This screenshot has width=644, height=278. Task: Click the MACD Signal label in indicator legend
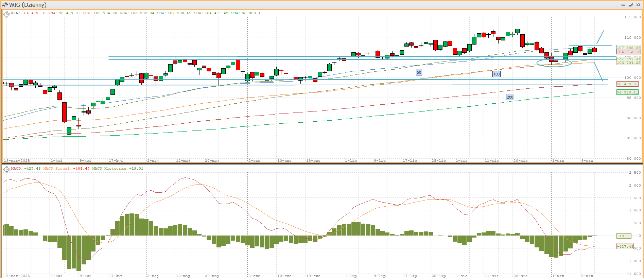pos(57,169)
